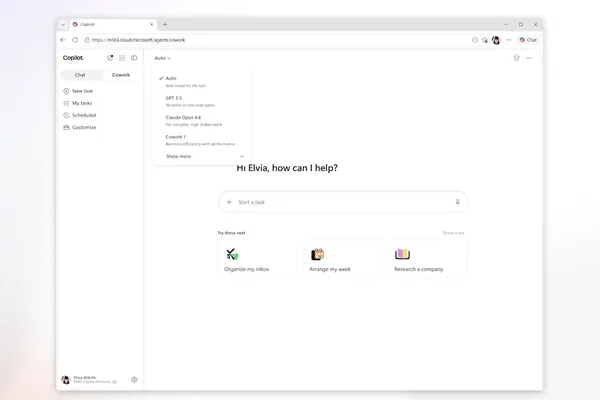Click Show more link beside Try these next

[453, 233]
